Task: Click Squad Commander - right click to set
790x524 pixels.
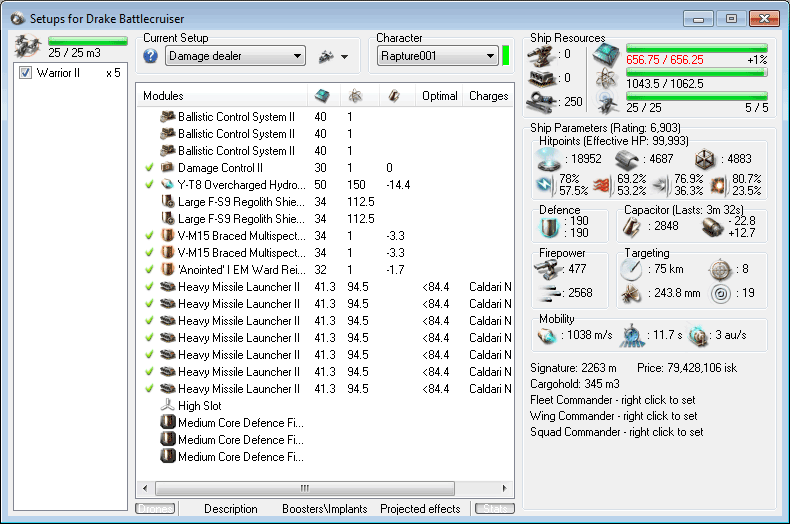Action: coord(617,432)
